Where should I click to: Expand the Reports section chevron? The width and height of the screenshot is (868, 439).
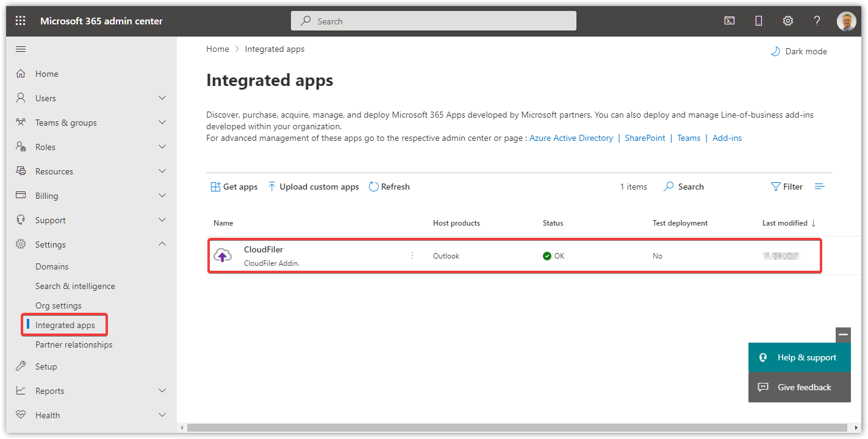(x=162, y=390)
